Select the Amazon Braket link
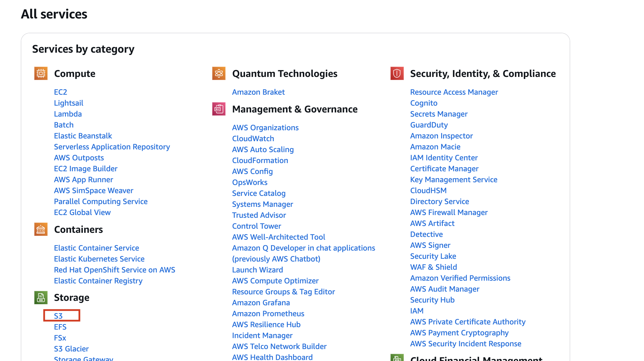 (x=258, y=92)
